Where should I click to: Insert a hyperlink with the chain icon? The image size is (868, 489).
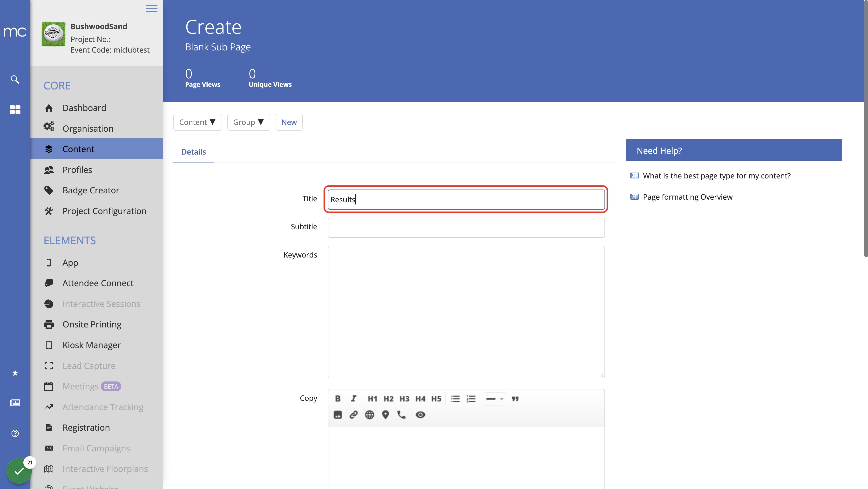353,415
